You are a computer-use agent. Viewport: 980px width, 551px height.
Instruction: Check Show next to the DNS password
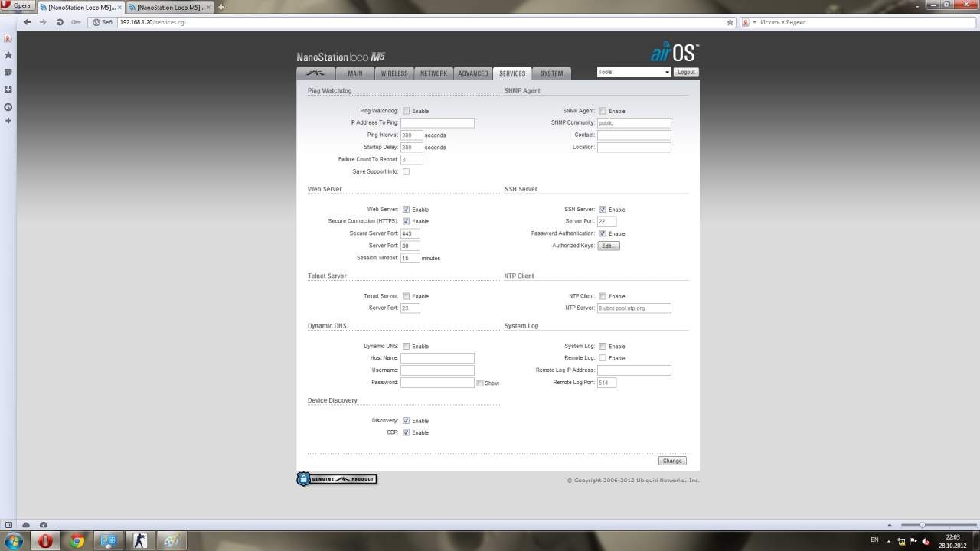(x=480, y=383)
